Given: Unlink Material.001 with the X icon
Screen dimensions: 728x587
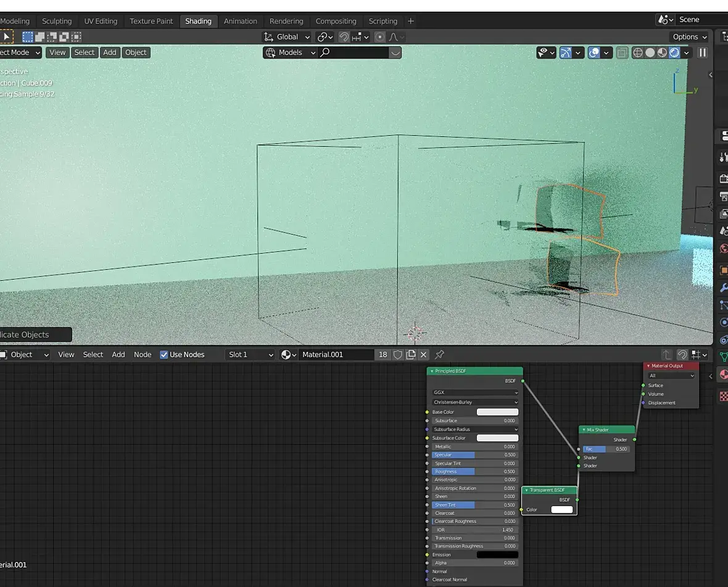Looking at the screenshot, I should [x=424, y=355].
